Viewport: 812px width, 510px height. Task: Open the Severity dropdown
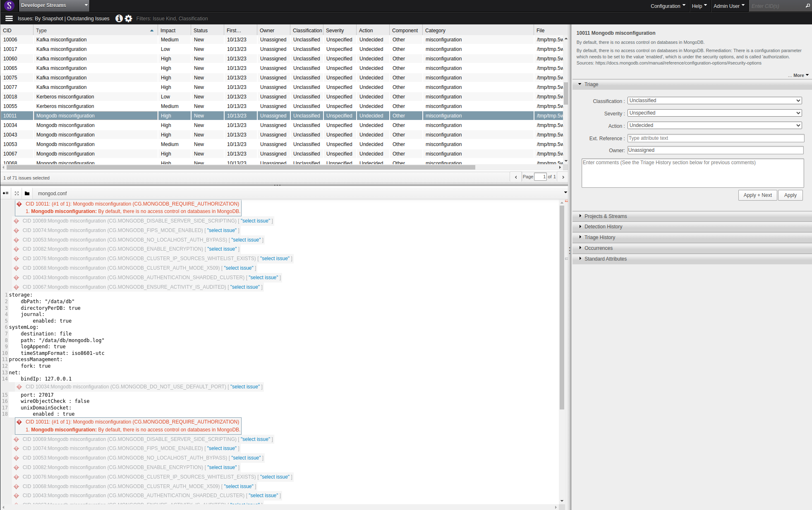(x=714, y=113)
